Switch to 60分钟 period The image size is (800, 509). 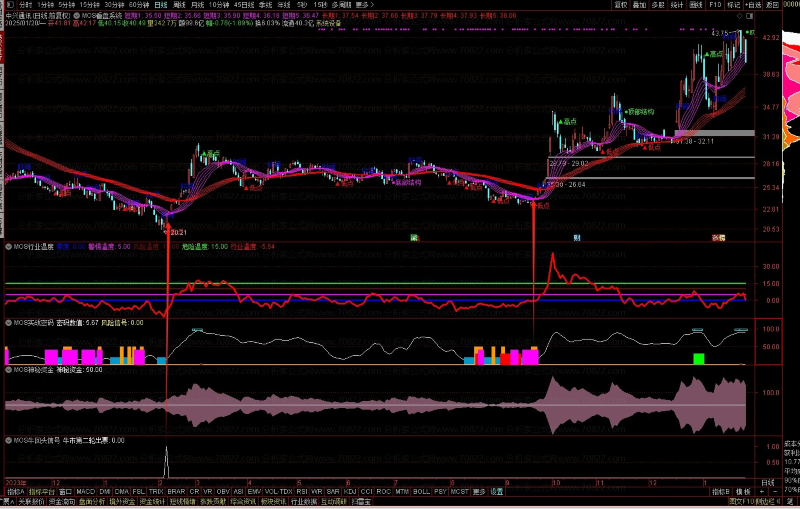click(139, 5)
